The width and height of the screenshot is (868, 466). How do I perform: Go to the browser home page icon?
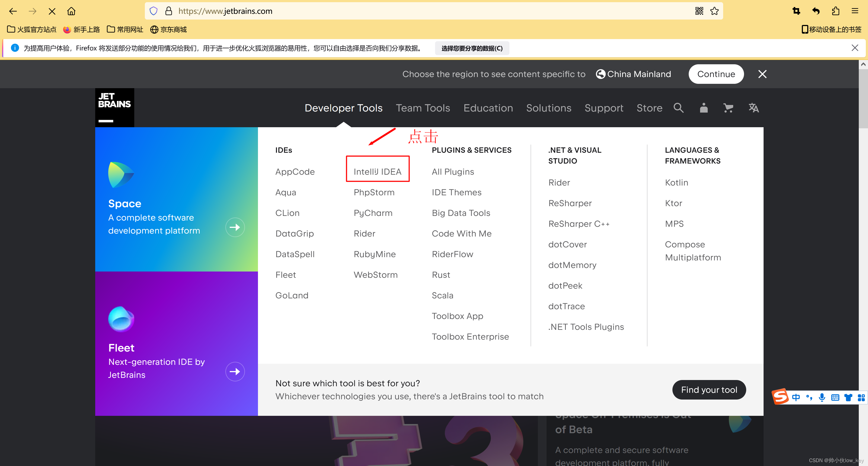tap(71, 11)
